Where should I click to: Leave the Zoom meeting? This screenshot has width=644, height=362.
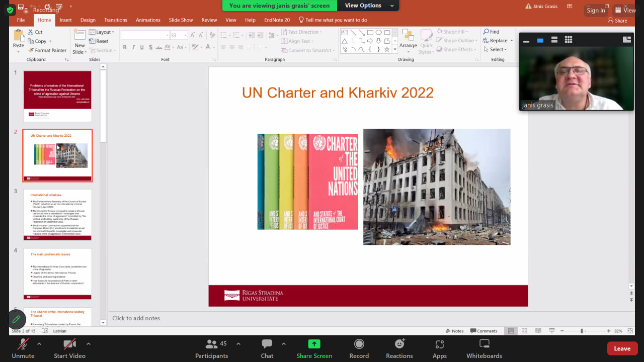coord(622,348)
